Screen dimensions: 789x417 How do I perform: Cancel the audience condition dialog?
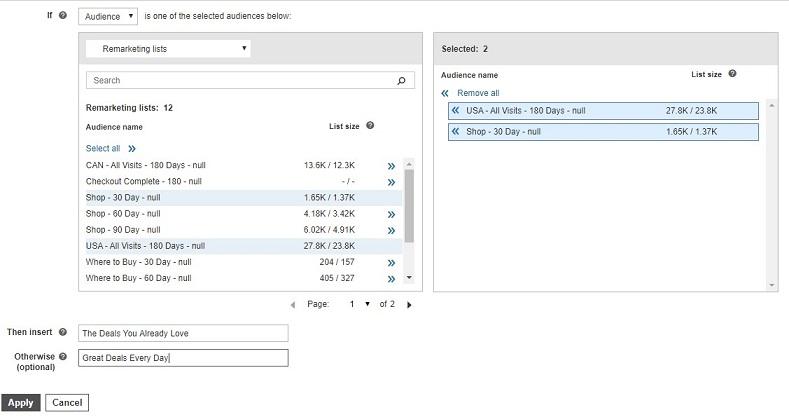coord(67,402)
